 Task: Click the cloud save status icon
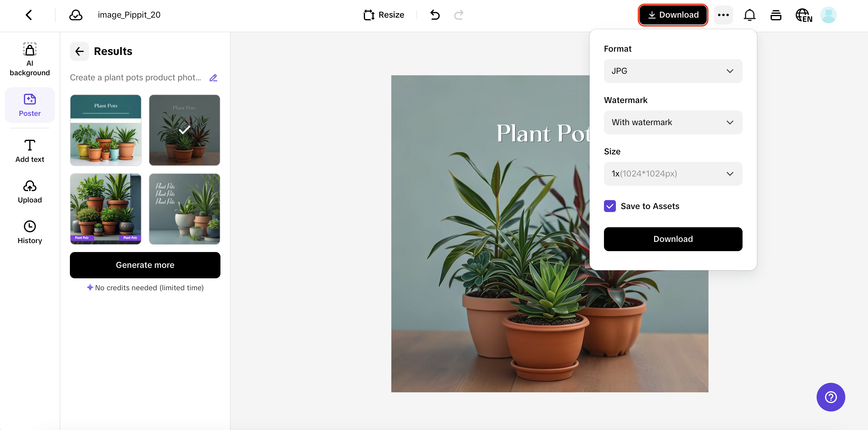pos(76,15)
